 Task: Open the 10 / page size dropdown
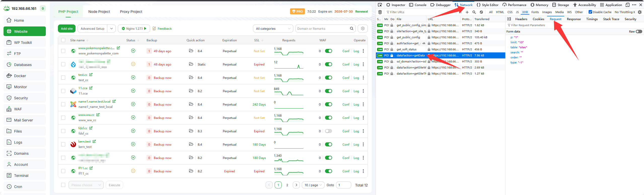[x=313, y=185]
